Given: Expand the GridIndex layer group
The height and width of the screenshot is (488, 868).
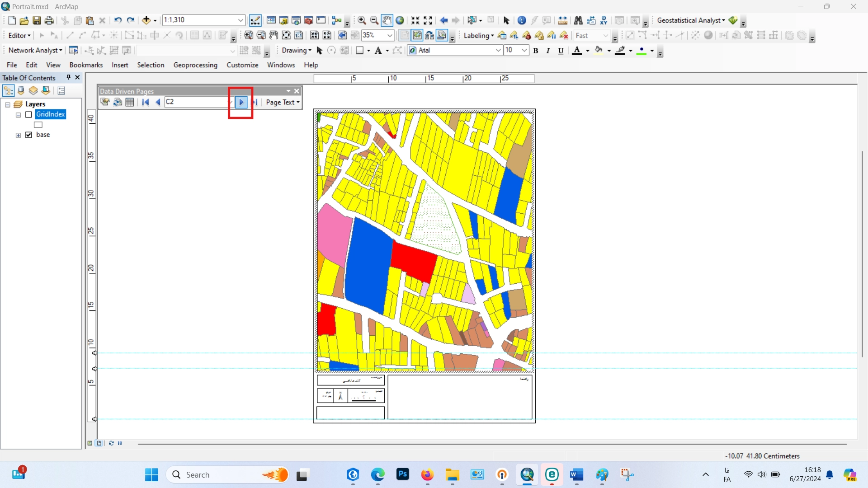Looking at the screenshot, I should (x=19, y=114).
